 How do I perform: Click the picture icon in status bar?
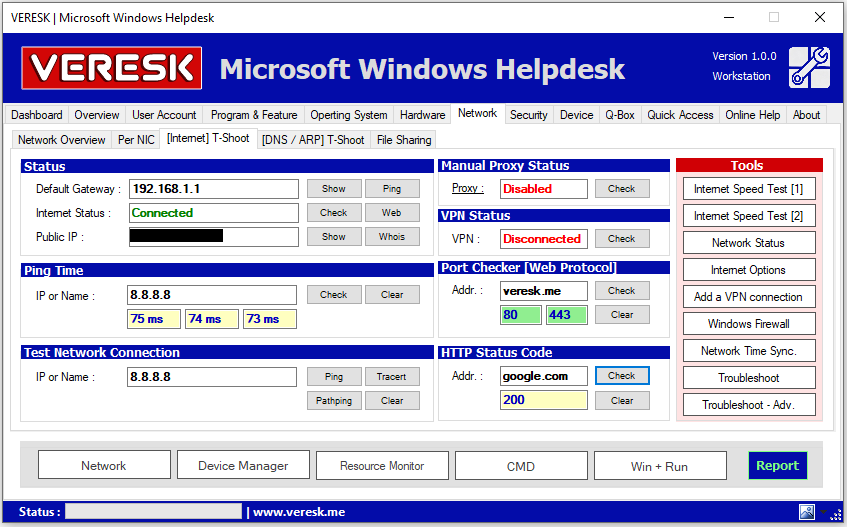(x=806, y=511)
